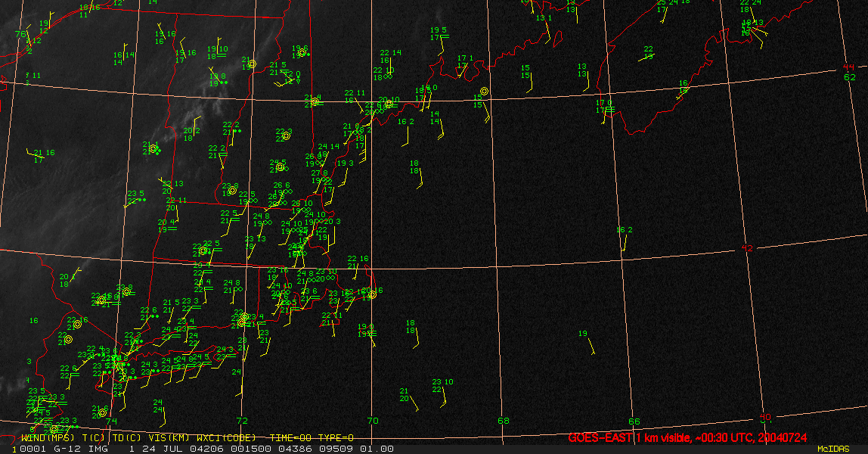Screen dimensions: 868x454
Task: Click the G-12 satellite identifier
Action: click(67, 449)
